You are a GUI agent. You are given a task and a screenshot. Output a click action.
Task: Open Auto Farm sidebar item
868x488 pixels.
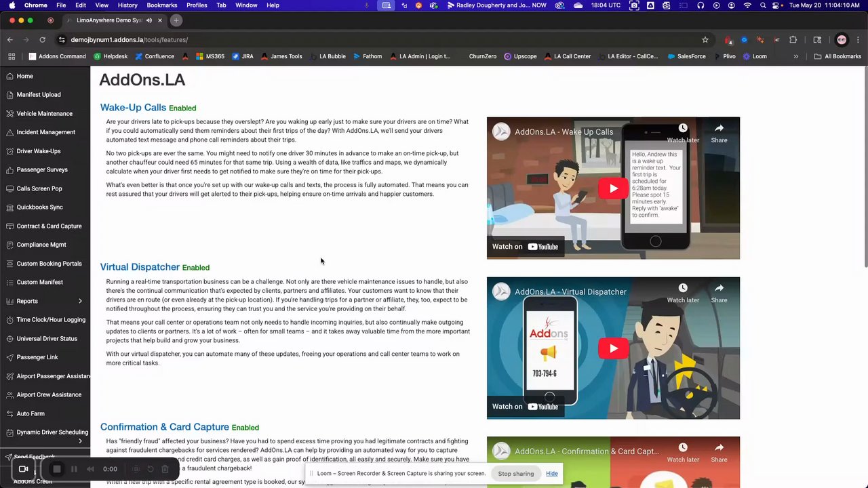pos(31,413)
